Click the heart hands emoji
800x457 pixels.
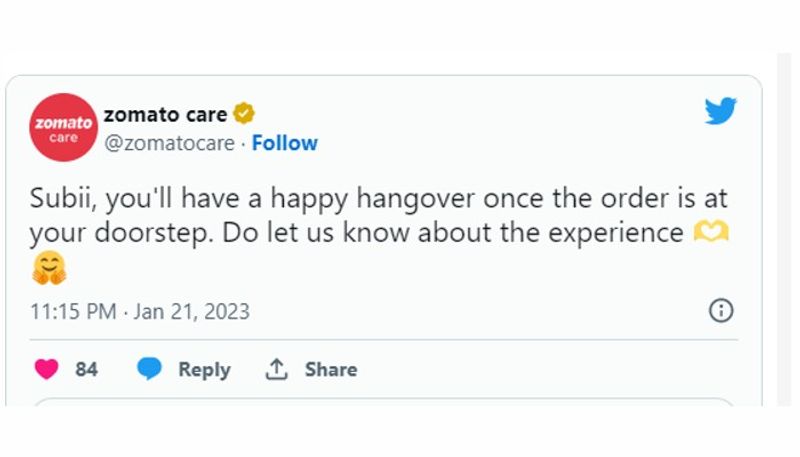711,233
